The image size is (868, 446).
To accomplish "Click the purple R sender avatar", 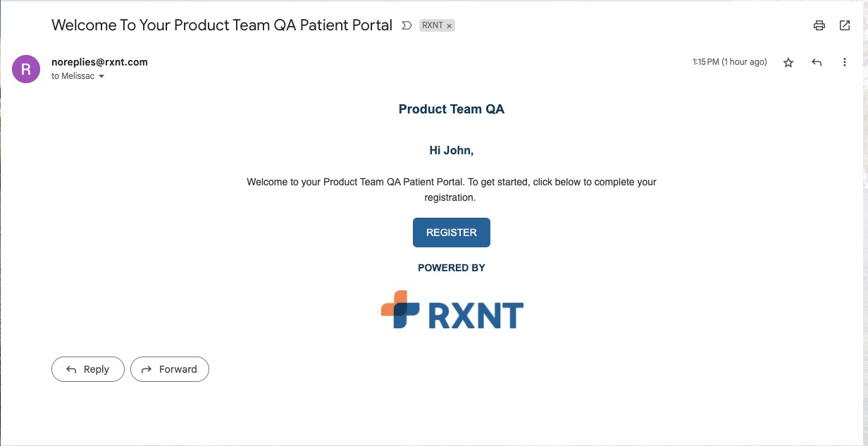I will pos(26,68).
